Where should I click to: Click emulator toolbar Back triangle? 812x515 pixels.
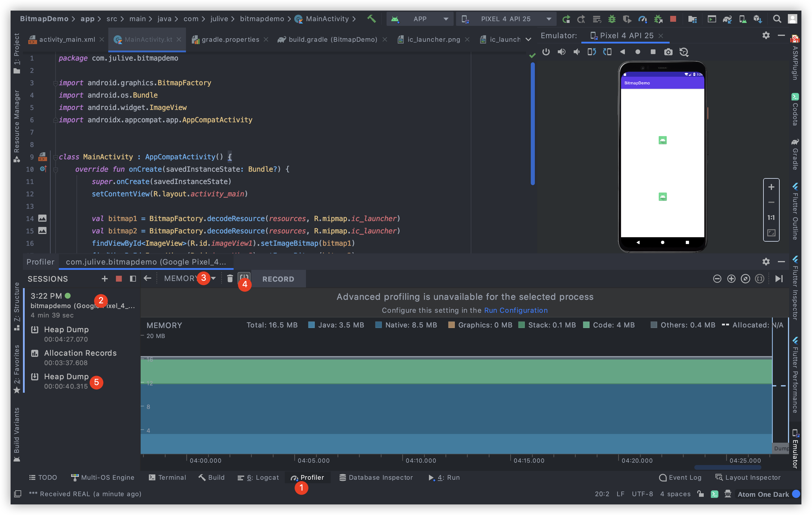623,52
